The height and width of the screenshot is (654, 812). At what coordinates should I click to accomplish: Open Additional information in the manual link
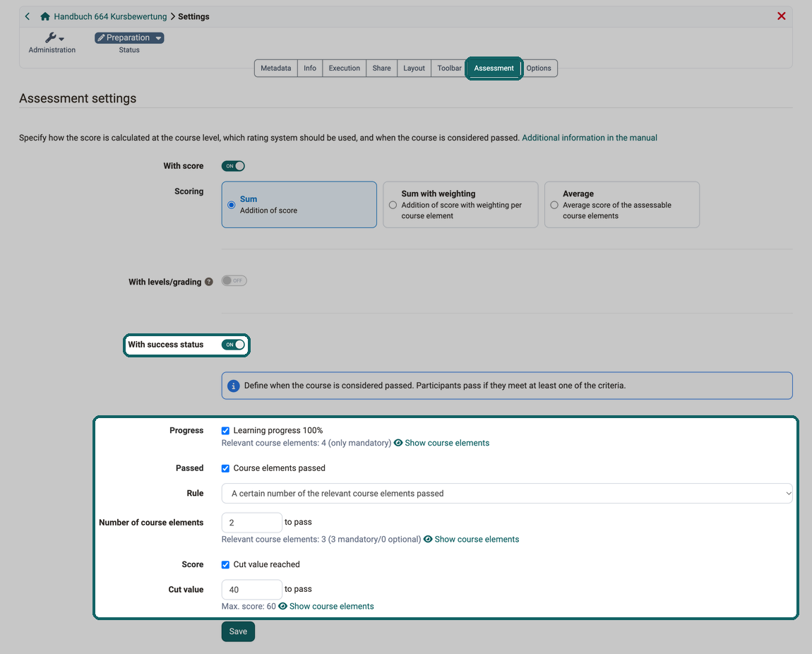tap(590, 138)
